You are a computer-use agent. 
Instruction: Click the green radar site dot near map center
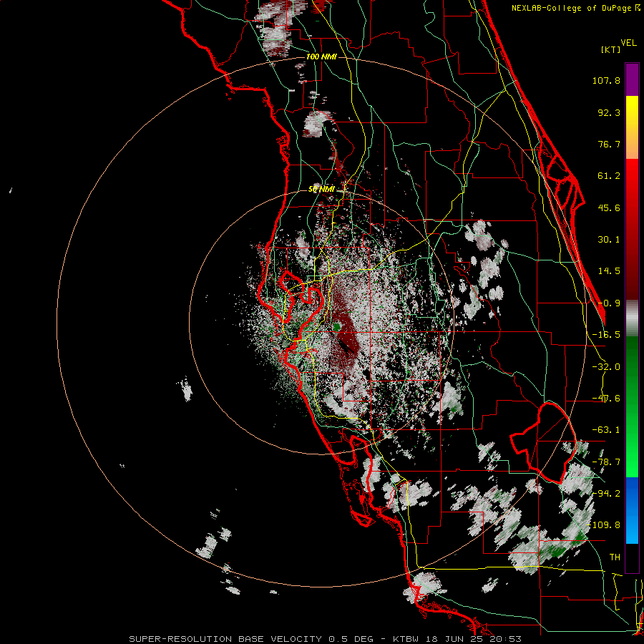[x=337, y=327]
